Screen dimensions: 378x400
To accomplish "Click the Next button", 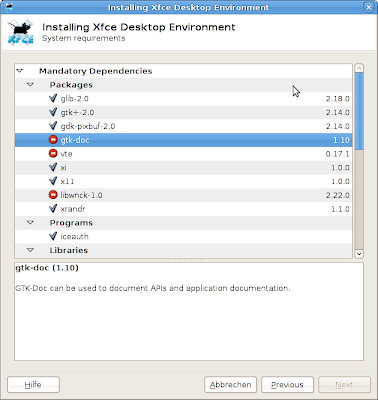I will 344,385.
